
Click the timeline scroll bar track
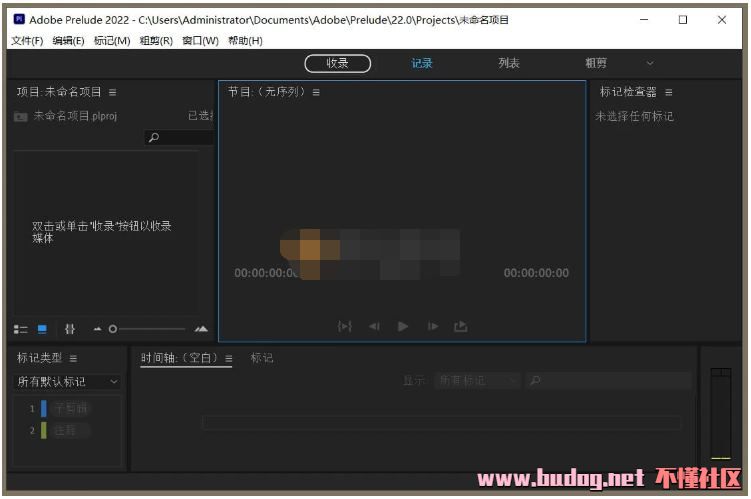(x=441, y=423)
